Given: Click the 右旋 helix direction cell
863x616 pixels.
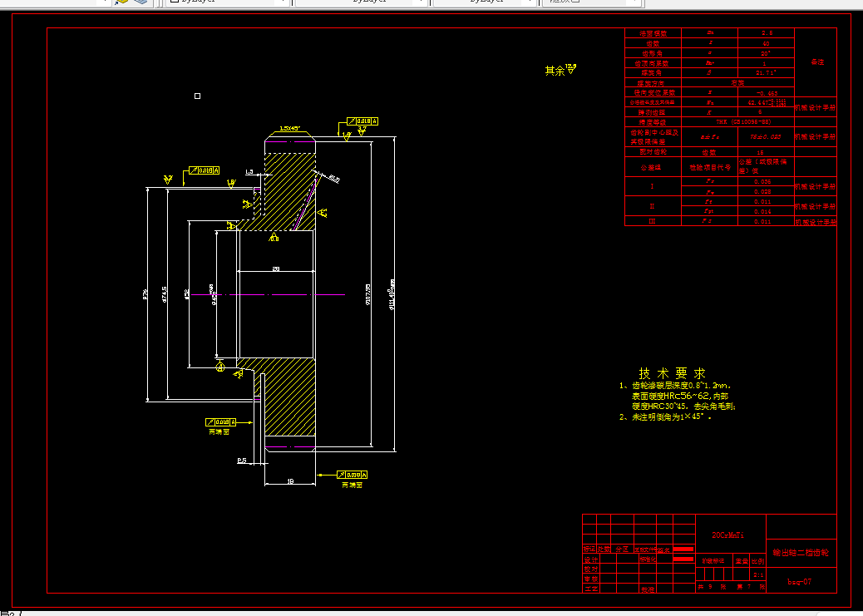Looking at the screenshot, I should click(x=738, y=82).
